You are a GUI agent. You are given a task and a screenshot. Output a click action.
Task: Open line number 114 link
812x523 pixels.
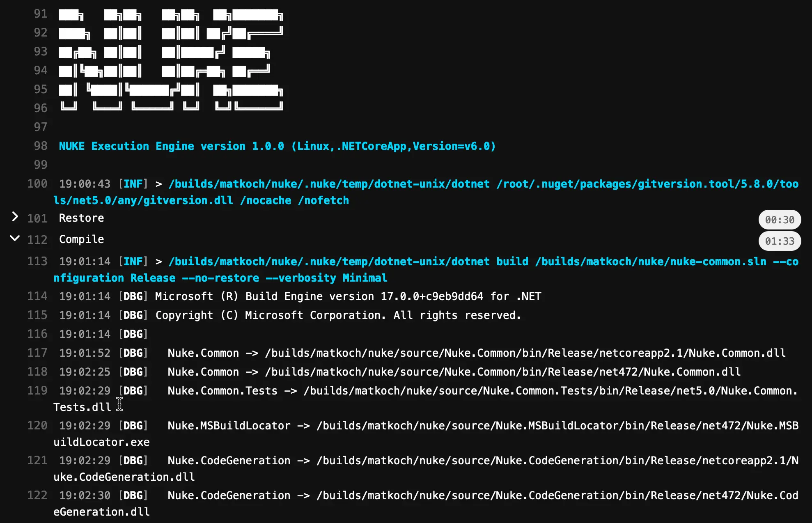pyautogui.click(x=37, y=296)
